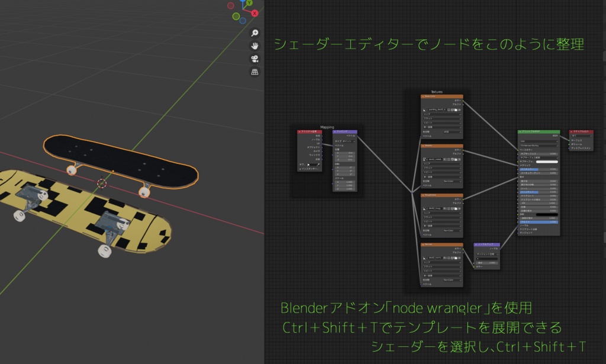Click the white Subsurface Color swatch on Principled BSDF
The image size is (606, 364).
point(547,162)
